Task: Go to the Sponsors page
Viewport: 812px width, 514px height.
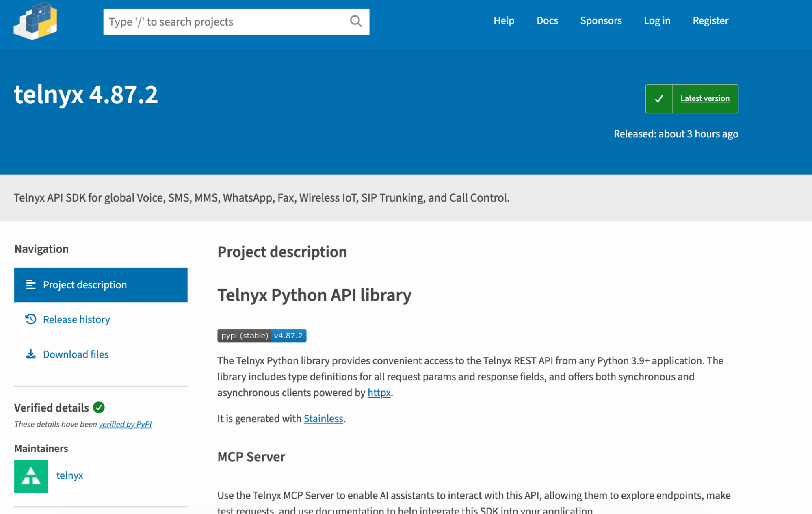Action: [600, 21]
